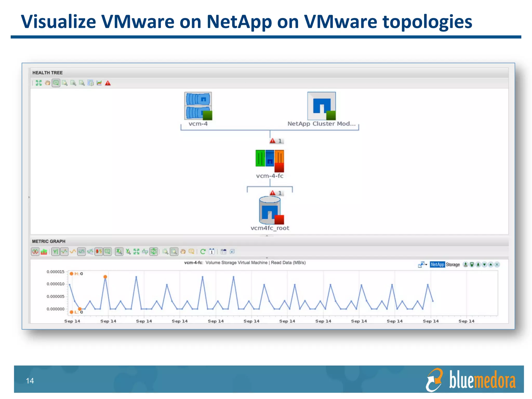Click the metric chart icon in Health Tree toolbar
Screen dimensions: 532x399
tap(99, 83)
